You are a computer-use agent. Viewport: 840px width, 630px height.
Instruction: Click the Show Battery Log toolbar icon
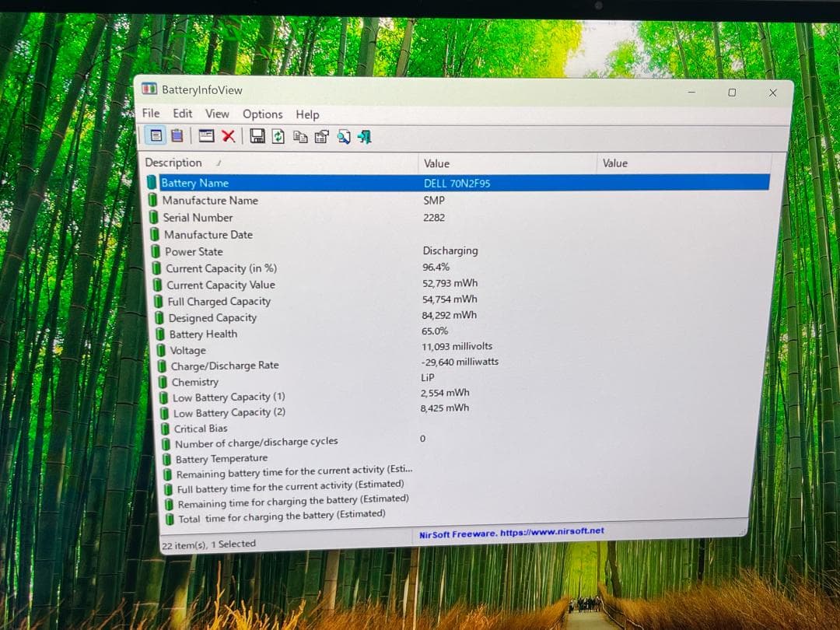click(x=177, y=135)
